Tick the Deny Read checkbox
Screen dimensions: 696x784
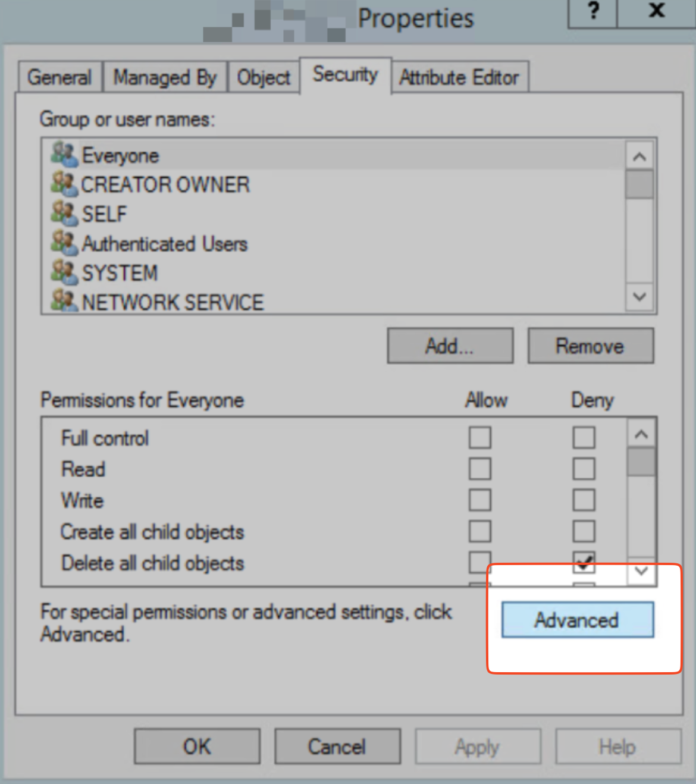[x=584, y=469]
